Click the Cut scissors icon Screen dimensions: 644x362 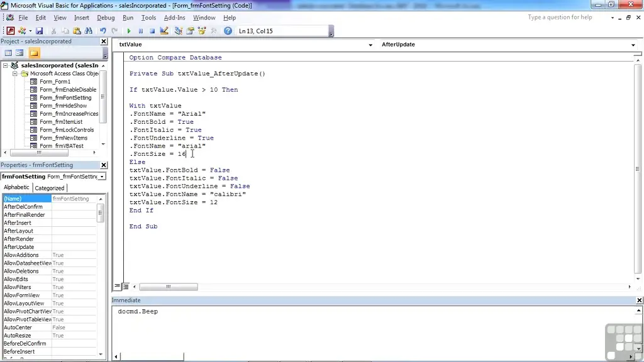[53, 31]
